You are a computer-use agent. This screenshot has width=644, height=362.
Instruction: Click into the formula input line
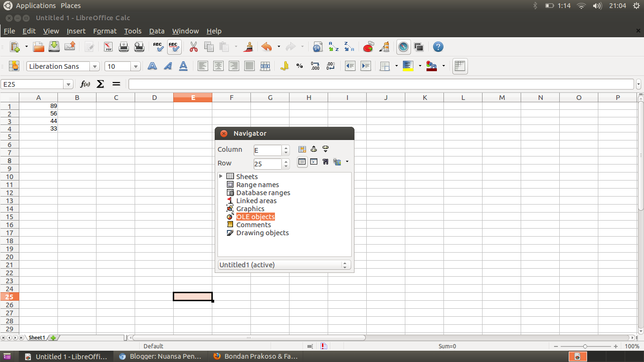381,84
